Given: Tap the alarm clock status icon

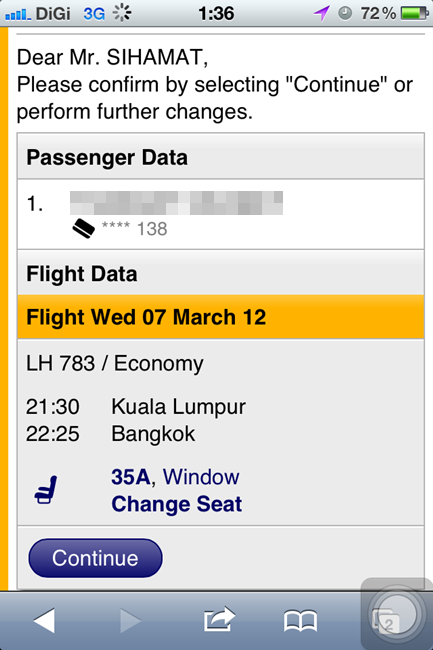Looking at the screenshot, I should tap(345, 13).
